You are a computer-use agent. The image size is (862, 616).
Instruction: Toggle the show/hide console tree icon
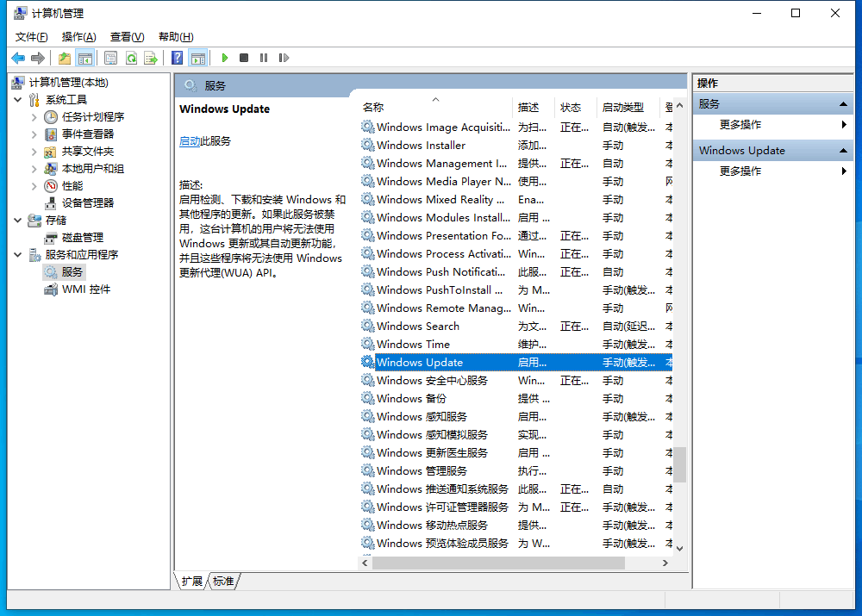point(85,58)
